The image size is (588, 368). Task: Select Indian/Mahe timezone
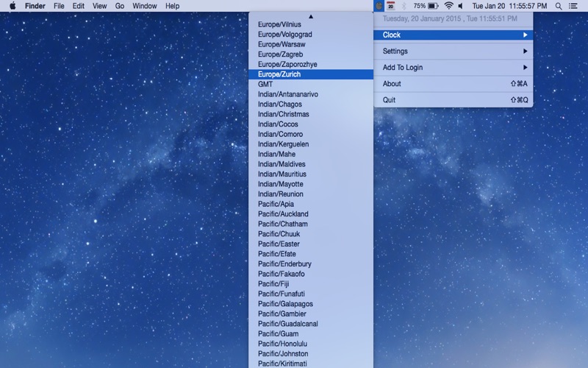[311, 155]
